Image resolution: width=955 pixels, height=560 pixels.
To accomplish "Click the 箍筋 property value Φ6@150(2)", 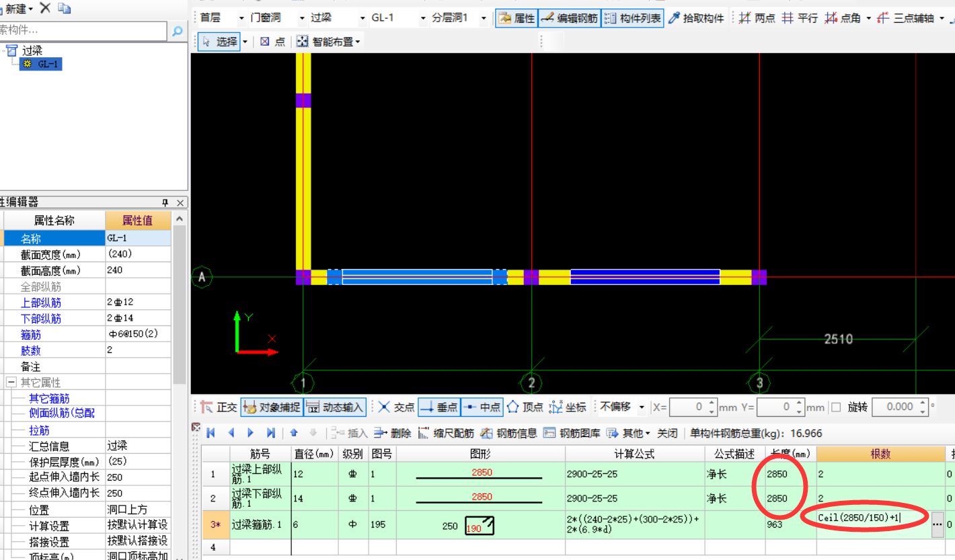I will coord(138,334).
